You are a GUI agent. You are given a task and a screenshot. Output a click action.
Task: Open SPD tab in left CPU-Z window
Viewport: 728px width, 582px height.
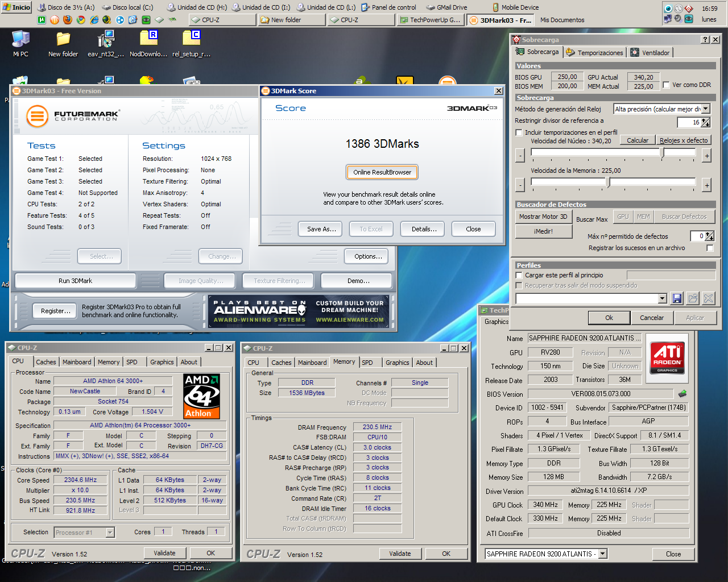tap(132, 362)
